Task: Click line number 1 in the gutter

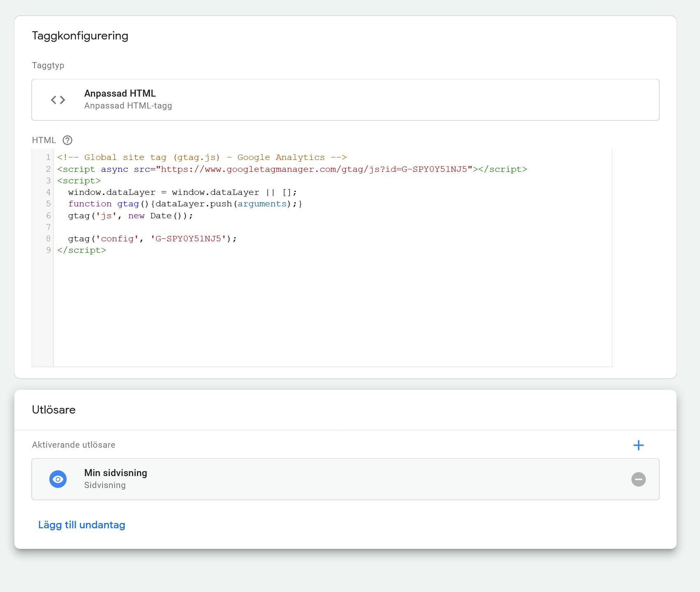Action: point(48,157)
